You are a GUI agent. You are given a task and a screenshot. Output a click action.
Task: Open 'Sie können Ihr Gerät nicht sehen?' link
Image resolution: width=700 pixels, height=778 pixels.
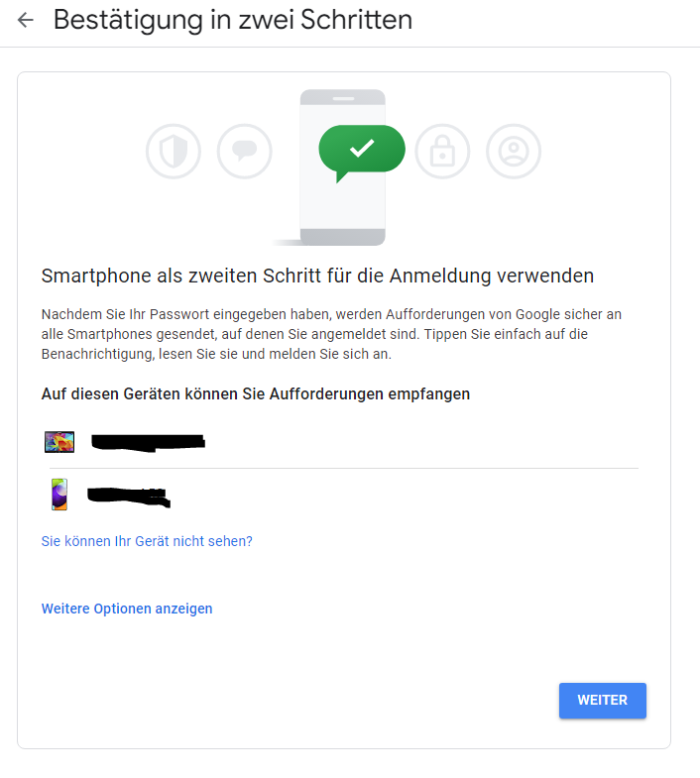click(x=147, y=541)
